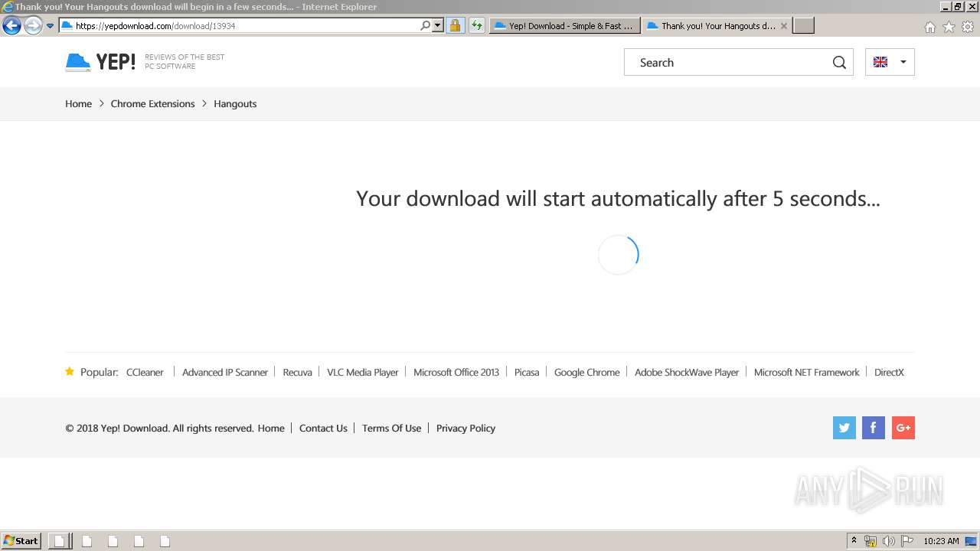The height and width of the screenshot is (551, 980).
Task: Refresh the page with the reload icon
Action: tap(477, 25)
